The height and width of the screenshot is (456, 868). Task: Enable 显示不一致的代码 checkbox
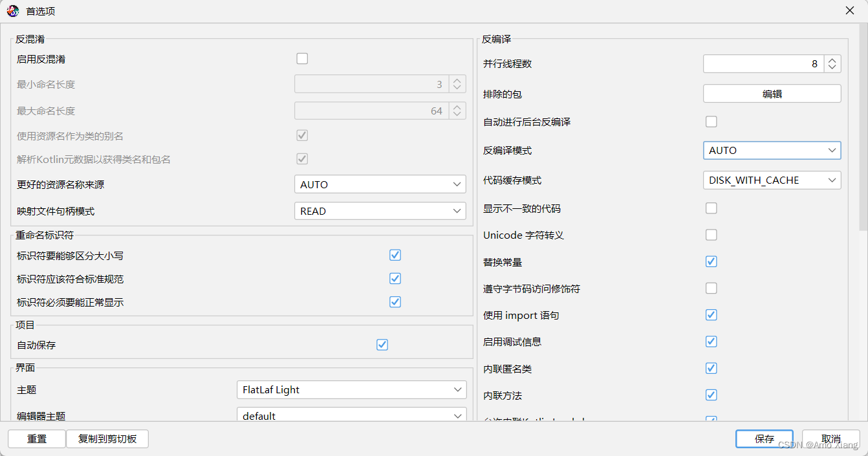click(x=711, y=208)
